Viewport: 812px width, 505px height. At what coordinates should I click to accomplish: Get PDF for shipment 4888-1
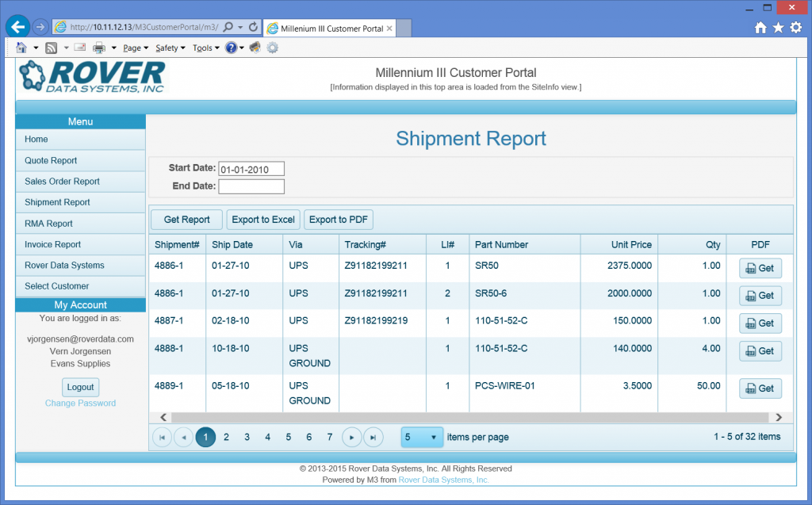(760, 351)
